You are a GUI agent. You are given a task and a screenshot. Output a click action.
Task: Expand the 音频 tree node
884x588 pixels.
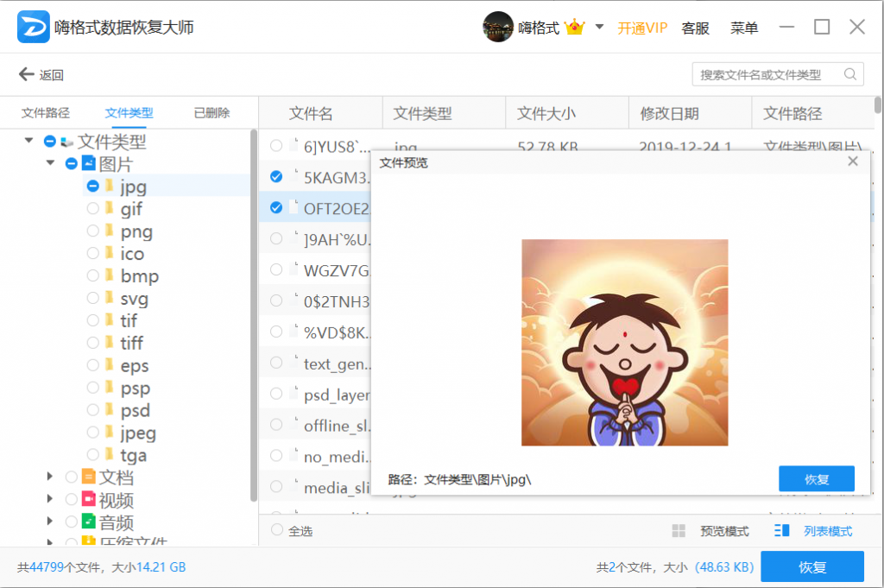pyautogui.click(x=50, y=521)
